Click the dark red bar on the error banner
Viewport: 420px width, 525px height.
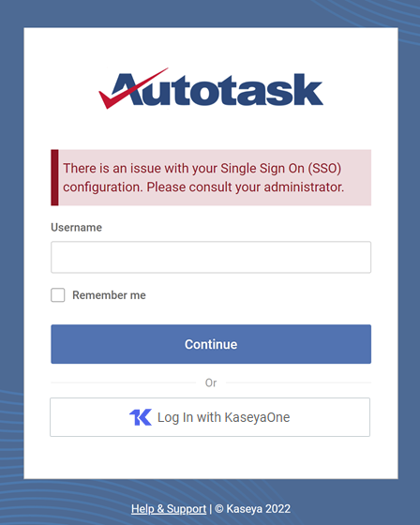coord(54,177)
